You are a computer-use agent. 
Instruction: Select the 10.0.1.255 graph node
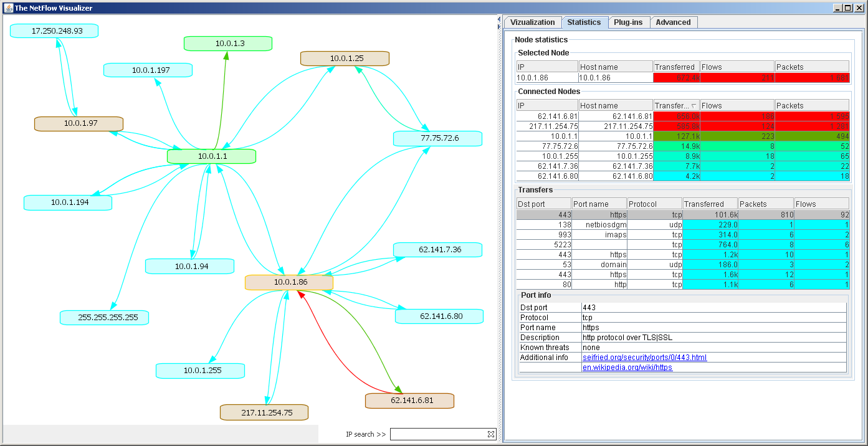(200, 371)
